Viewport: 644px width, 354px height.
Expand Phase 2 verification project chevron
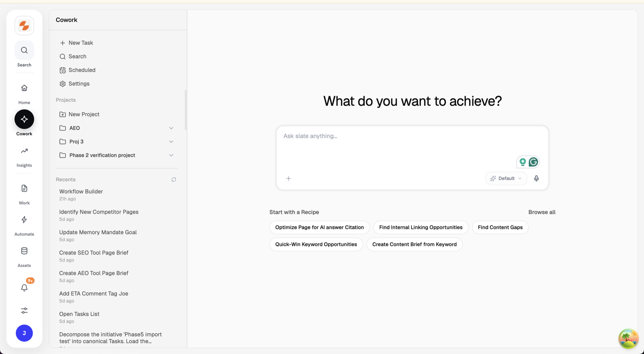pyautogui.click(x=171, y=155)
